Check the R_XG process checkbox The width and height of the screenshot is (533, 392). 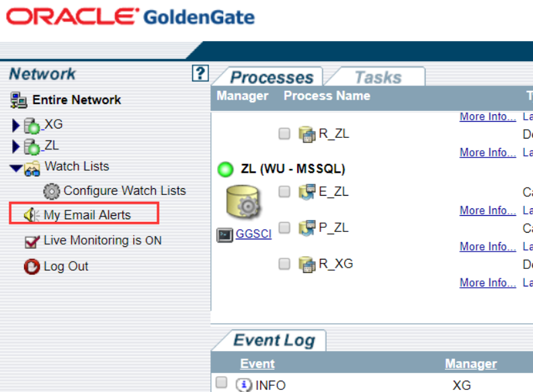[284, 264]
